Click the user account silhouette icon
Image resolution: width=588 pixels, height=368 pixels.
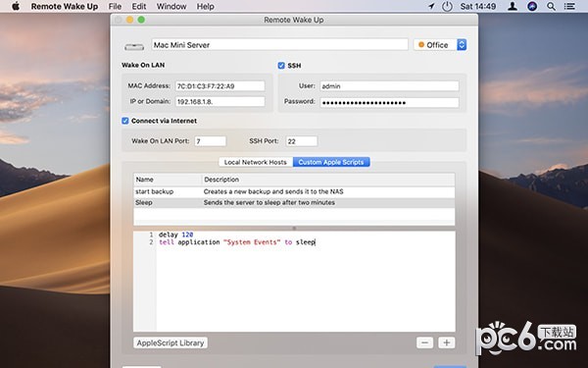(513, 6)
